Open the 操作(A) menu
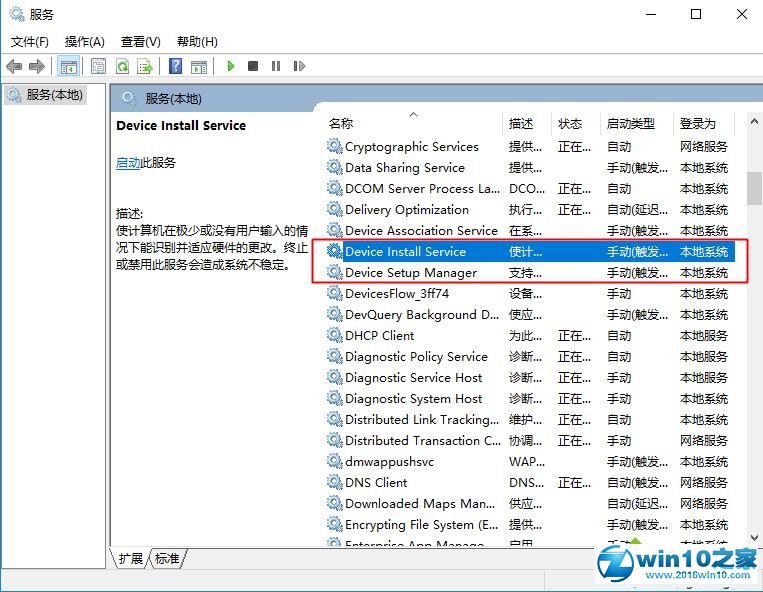763x592 pixels. 84,41
